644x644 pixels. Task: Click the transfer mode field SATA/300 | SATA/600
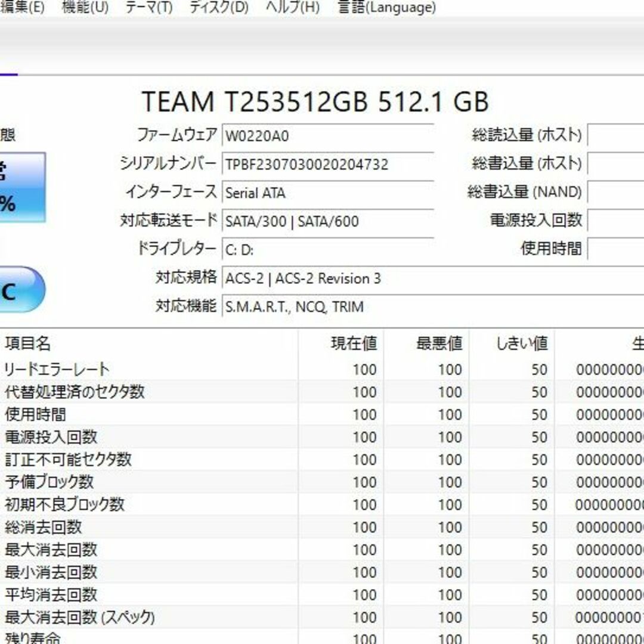[328, 221]
